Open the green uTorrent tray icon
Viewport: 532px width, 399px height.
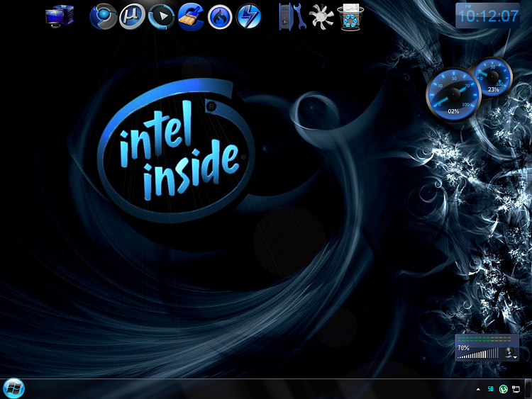point(503,389)
